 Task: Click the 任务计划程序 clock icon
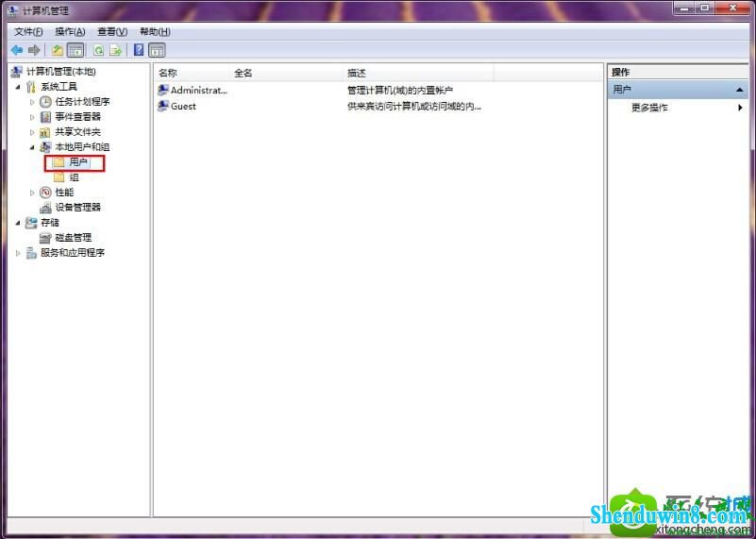point(45,102)
